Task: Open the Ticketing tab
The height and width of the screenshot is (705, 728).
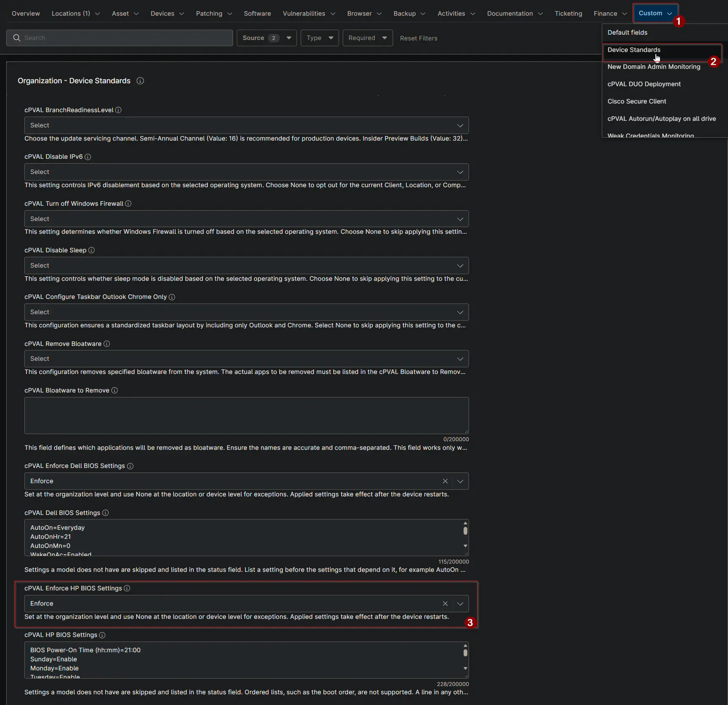Action: click(x=568, y=14)
